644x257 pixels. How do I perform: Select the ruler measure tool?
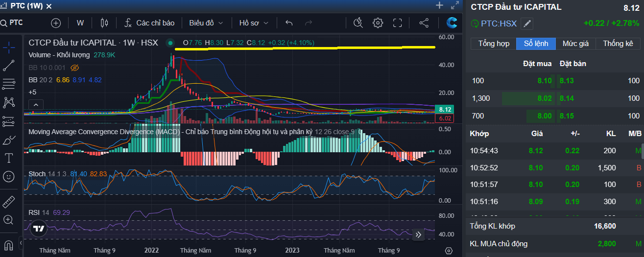9,202
